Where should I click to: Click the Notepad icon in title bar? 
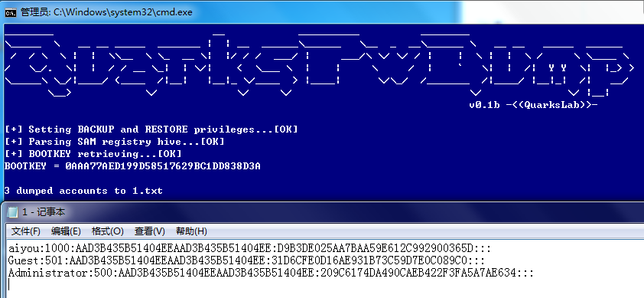click(x=13, y=212)
